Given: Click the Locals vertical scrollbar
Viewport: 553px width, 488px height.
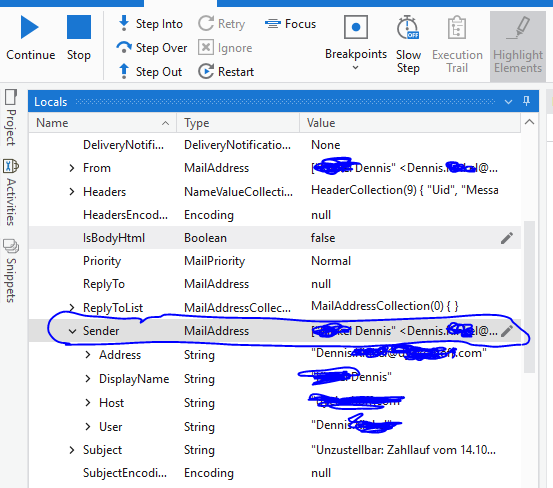Looking at the screenshot, I should (529, 296).
